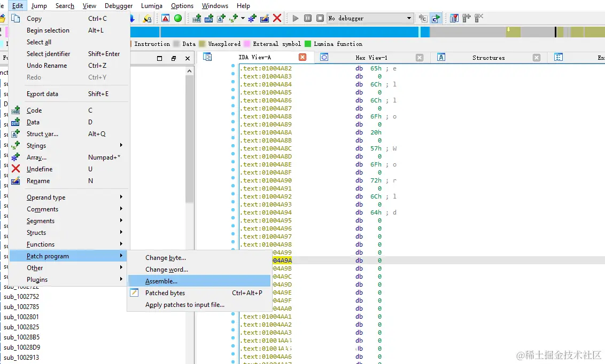Pause the debugger process
605x364 pixels.
point(308,18)
